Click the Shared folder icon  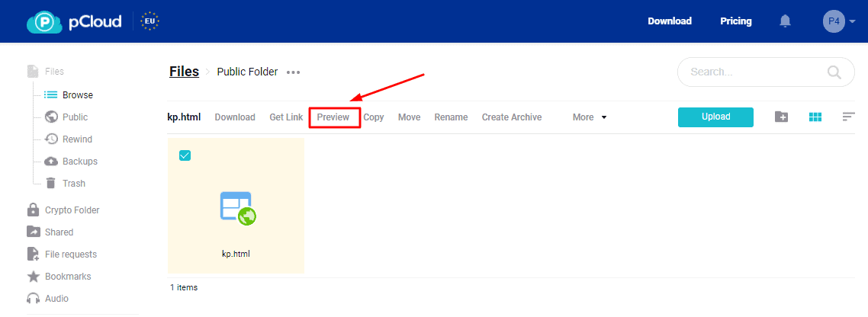coord(34,232)
